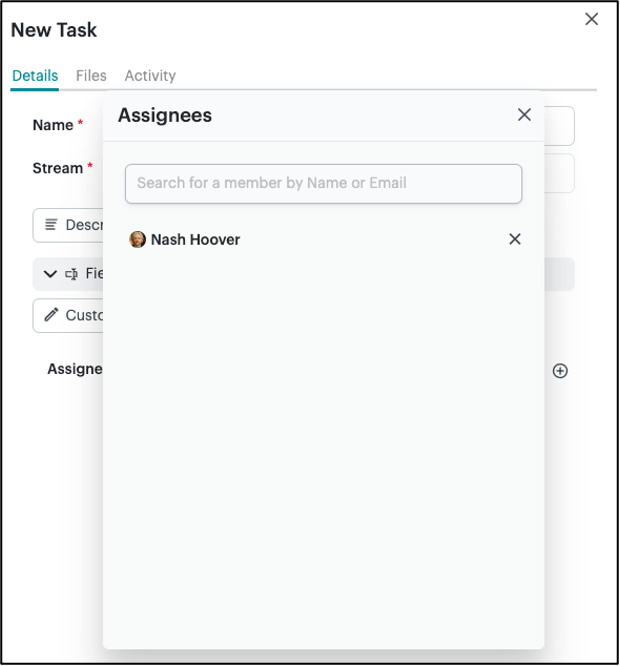This screenshot has height=666, width=620.
Task: Click the Description lines icon
Action: (51, 225)
